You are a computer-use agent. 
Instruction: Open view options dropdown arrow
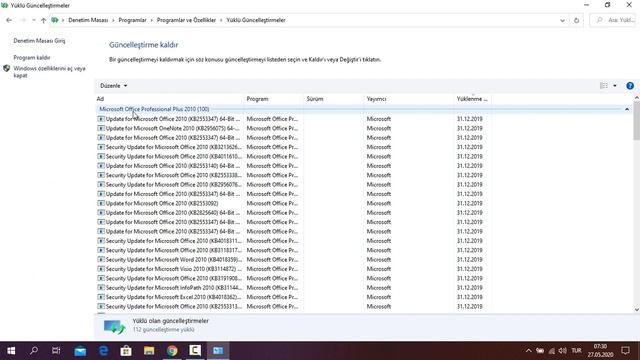click(615, 86)
